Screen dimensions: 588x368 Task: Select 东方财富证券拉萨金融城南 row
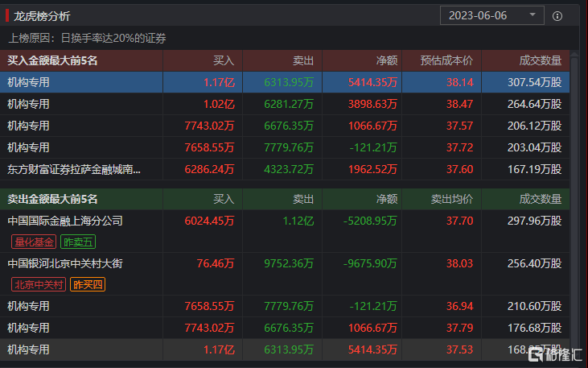click(x=285, y=169)
